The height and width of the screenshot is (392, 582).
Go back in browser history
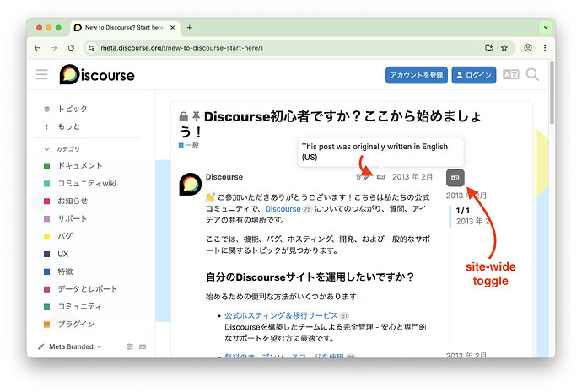[x=37, y=48]
